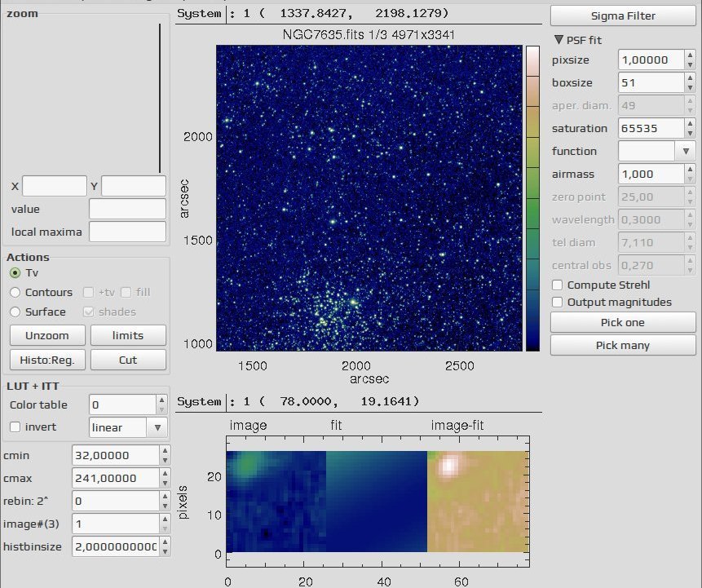Click the Pick many button
Viewport: 702px width, 588px height.
pos(623,345)
